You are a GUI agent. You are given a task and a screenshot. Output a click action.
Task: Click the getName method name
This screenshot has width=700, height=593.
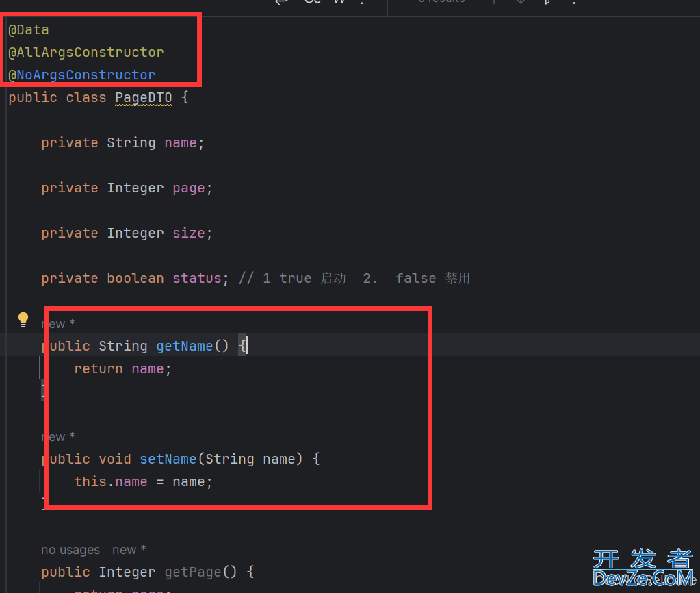point(184,346)
